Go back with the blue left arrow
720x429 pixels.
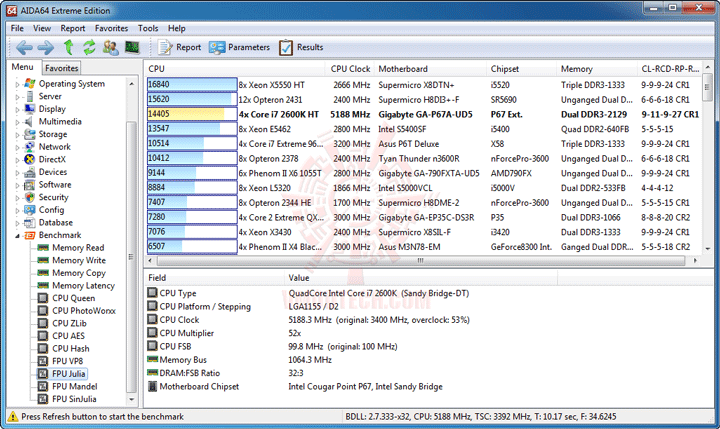[24, 47]
